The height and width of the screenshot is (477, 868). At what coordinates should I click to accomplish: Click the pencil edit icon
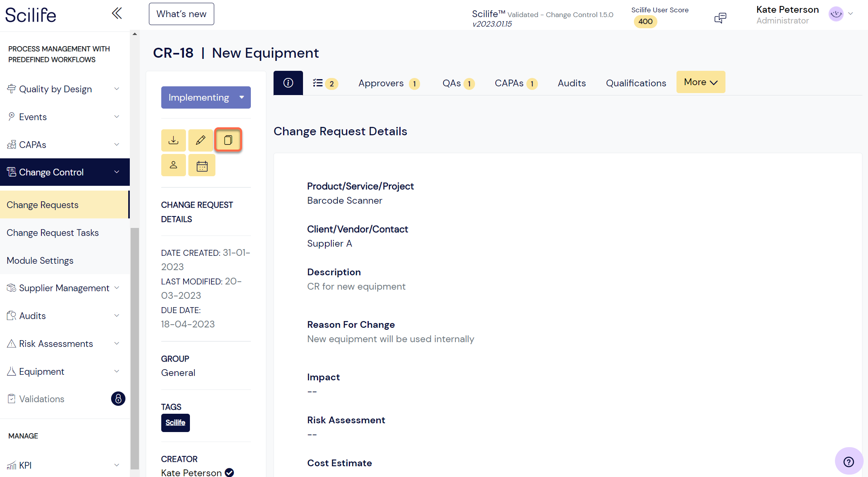[201, 140]
